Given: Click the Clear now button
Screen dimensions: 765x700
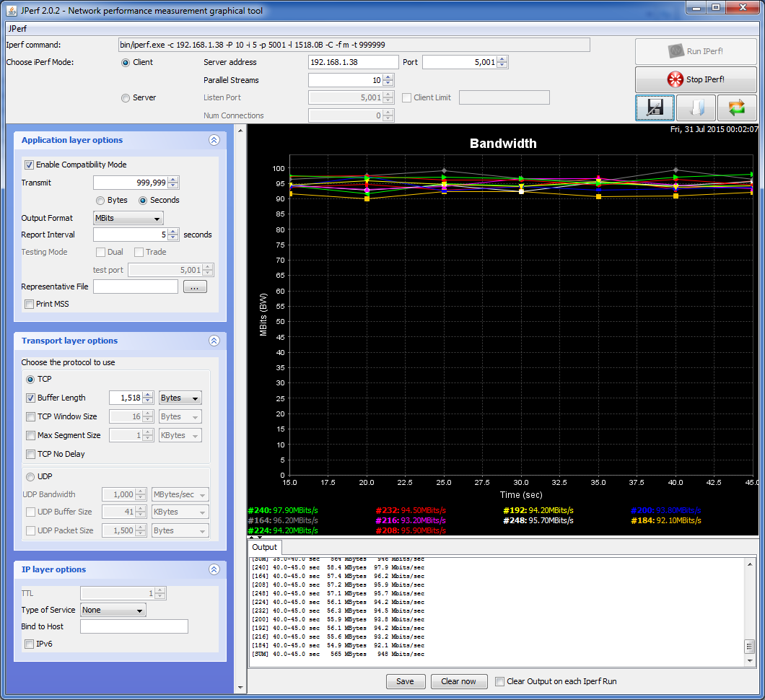Looking at the screenshot, I should click(x=458, y=681).
